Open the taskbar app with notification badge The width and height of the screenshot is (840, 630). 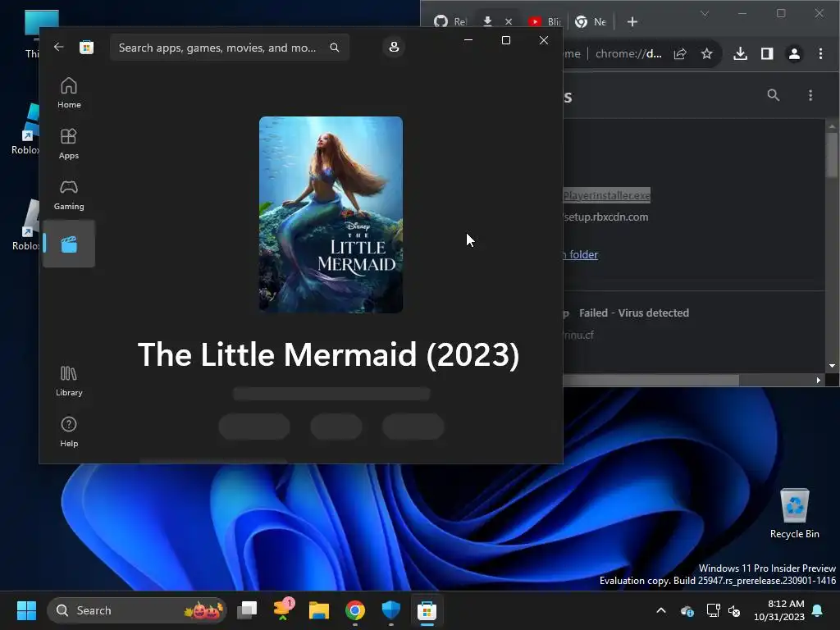tap(283, 610)
